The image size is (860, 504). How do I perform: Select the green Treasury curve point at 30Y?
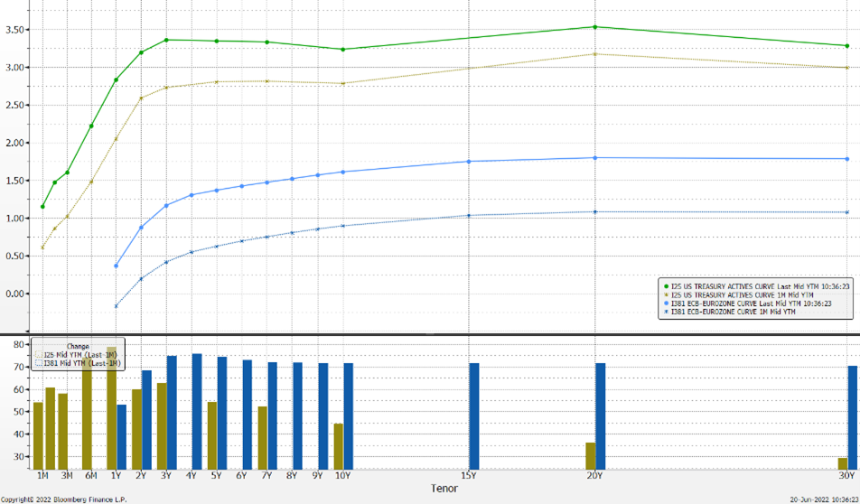(x=846, y=46)
